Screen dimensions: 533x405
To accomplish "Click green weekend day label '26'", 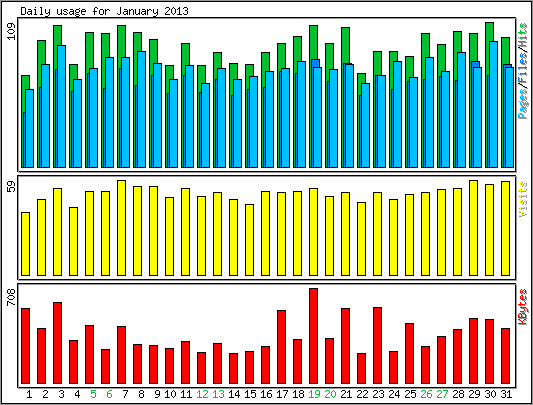I will (426, 394).
